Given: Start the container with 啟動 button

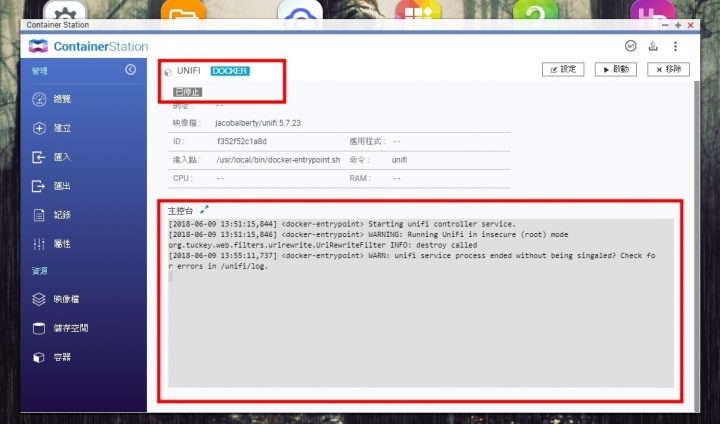Looking at the screenshot, I should pyautogui.click(x=615, y=69).
